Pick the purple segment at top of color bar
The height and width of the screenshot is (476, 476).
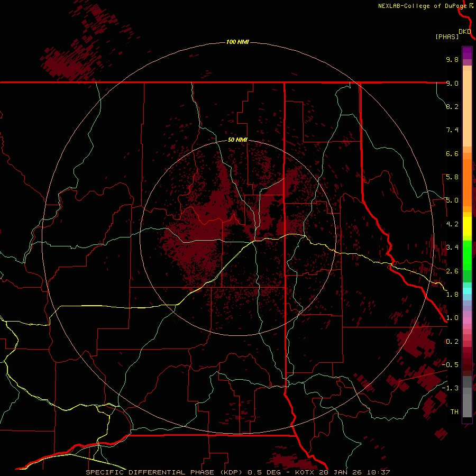[x=467, y=53]
